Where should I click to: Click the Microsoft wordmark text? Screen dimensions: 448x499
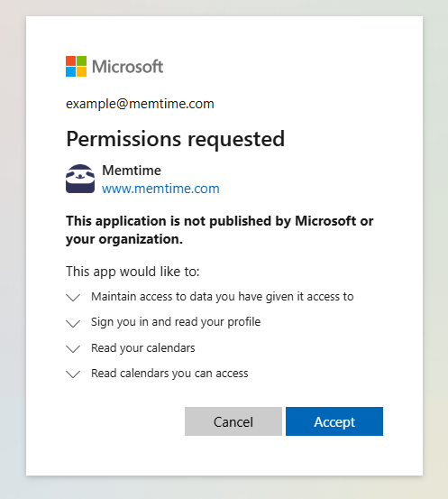(127, 67)
